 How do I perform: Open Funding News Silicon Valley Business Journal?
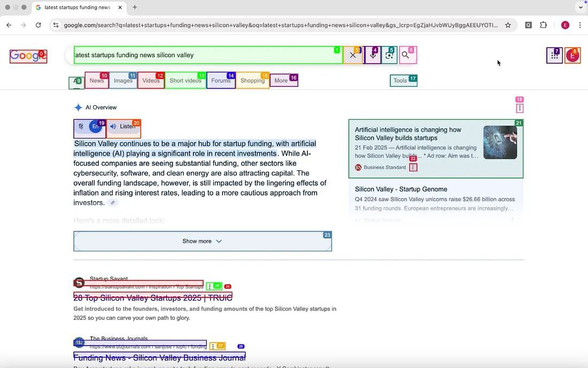click(x=159, y=357)
